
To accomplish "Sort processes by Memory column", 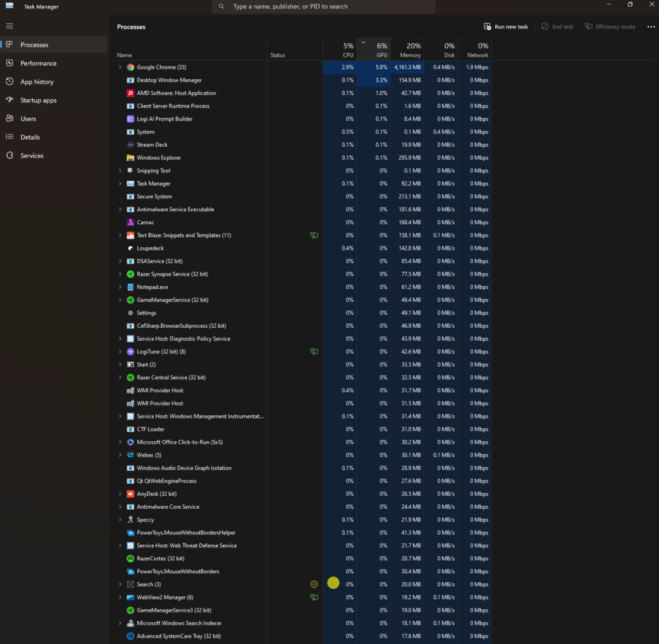I will tap(407, 50).
